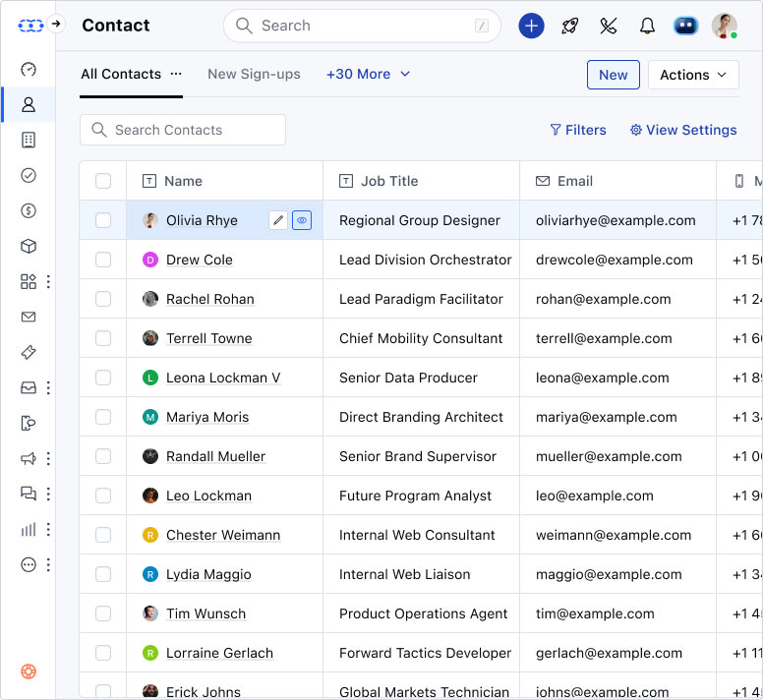
Task: Click the pencil edit icon for Olivia Rhye
Action: pos(278,221)
